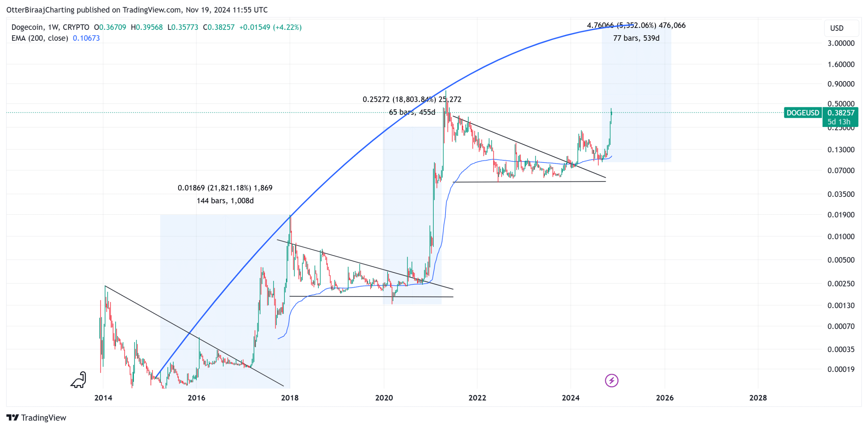The image size is (868, 429).
Task: Click the 0.00070 price axis label
Action: (x=841, y=326)
